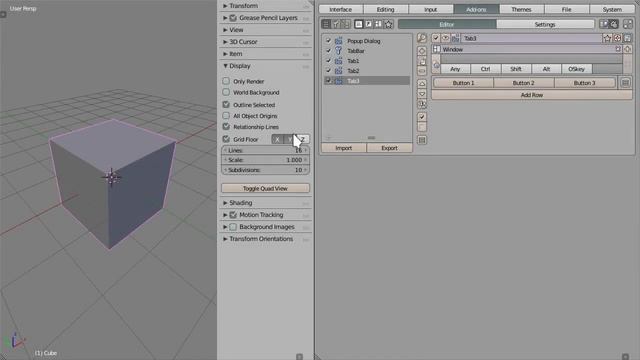Open the Settings tab of the addon
The image size is (640, 360).
545,24
